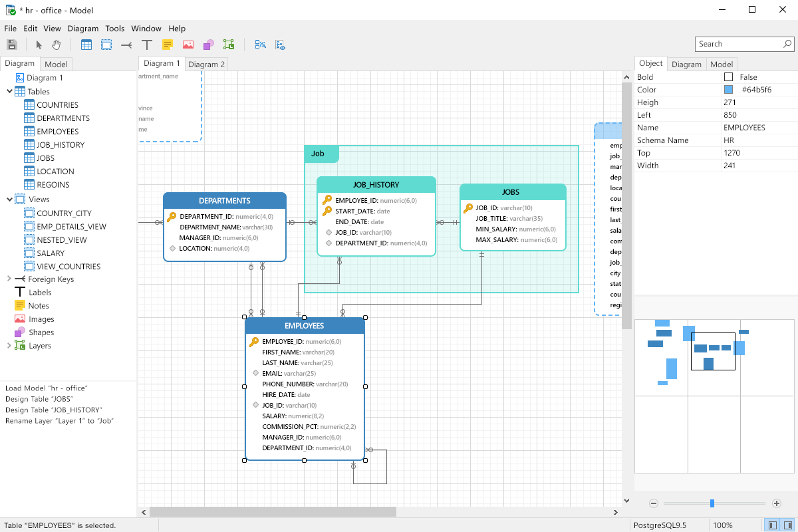Toggle the right status bar panel icon

(787, 525)
